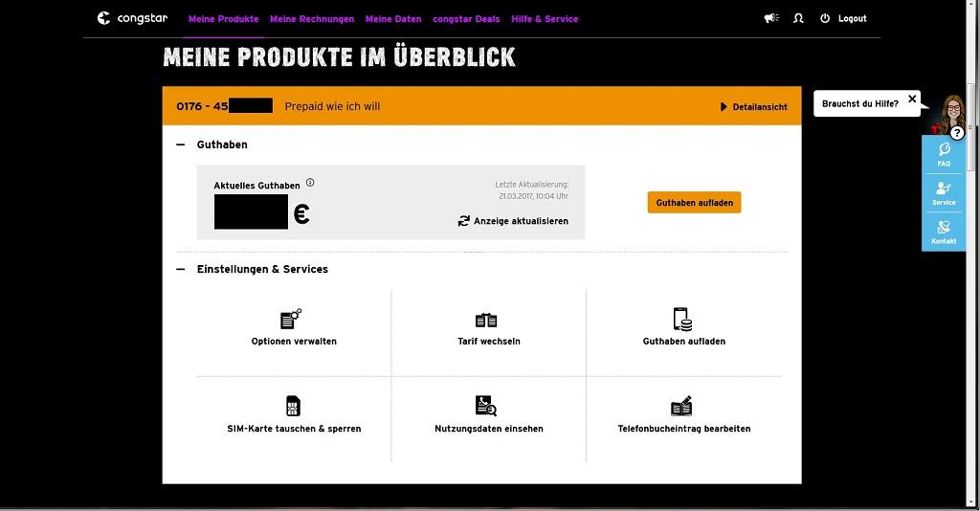Click the Optionen verwalten icon
This screenshot has width=980, height=511.
291,319
